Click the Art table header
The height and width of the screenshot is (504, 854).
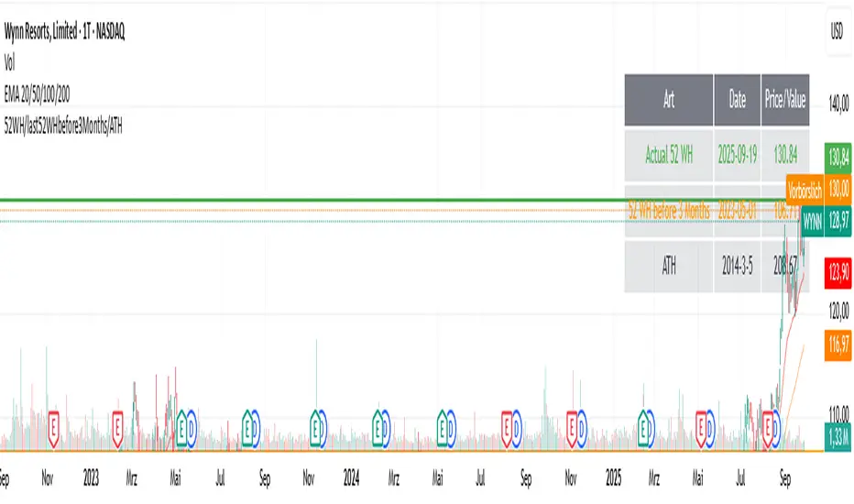tap(669, 100)
